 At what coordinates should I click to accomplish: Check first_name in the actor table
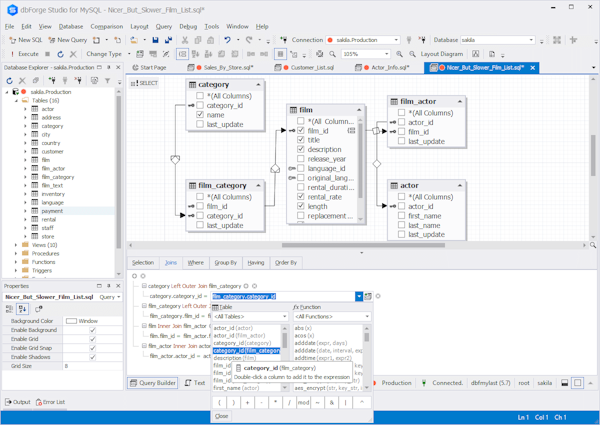[402, 216]
